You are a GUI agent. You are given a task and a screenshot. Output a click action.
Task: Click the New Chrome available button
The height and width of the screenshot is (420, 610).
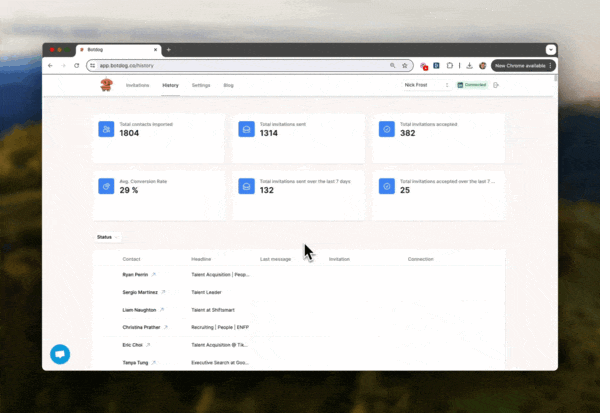(523, 66)
